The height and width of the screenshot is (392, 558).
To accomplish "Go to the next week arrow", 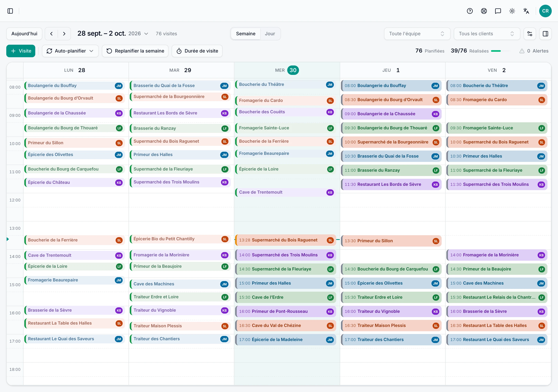I will pyautogui.click(x=64, y=34).
